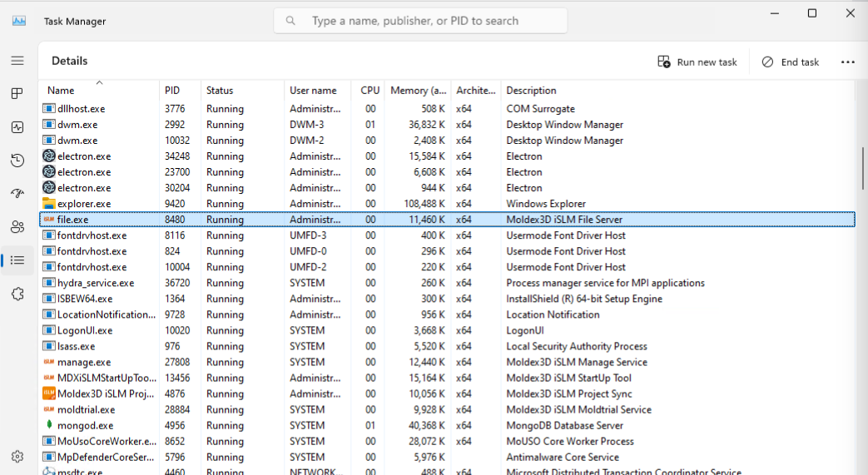Click user name UMFD-2 of fontdrvhost.exe
This screenshot has width=868, height=475.
click(x=308, y=267)
